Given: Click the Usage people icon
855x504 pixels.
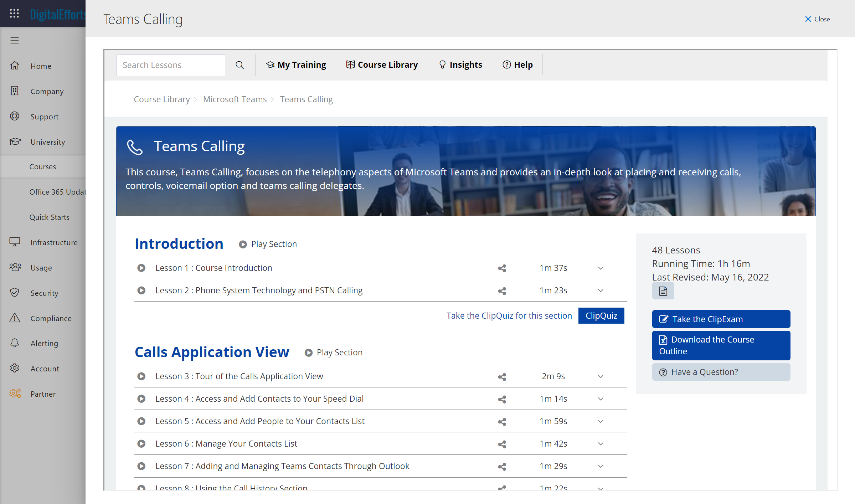Looking at the screenshot, I should click(x=15, y=267).
